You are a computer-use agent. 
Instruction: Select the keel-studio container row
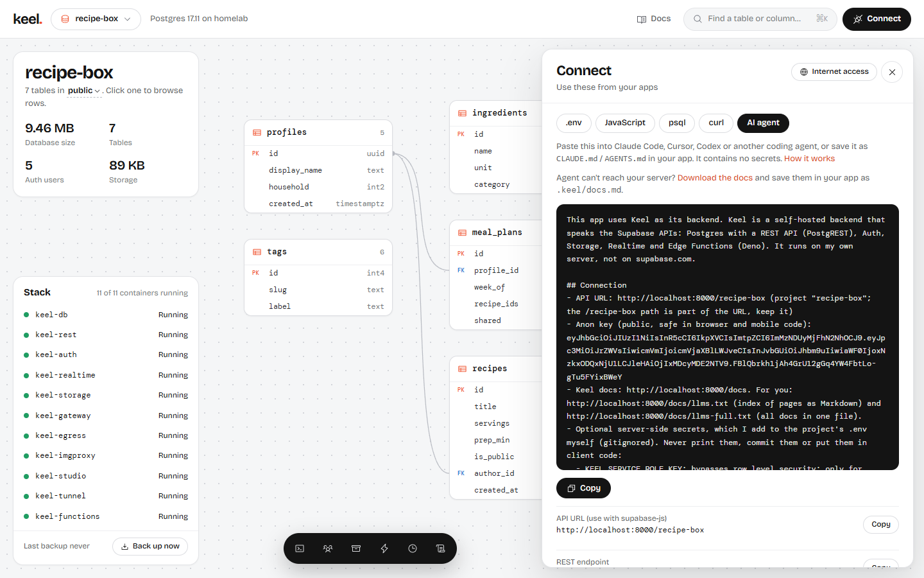pos(106,476)
